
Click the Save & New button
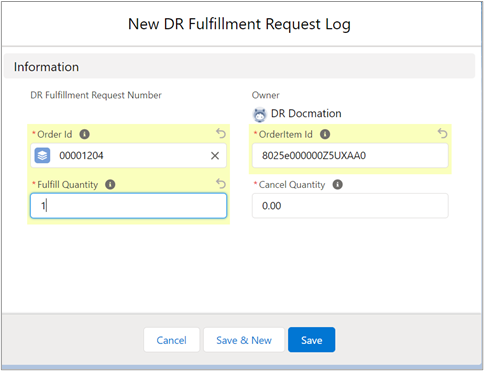(x=244, y=340)
